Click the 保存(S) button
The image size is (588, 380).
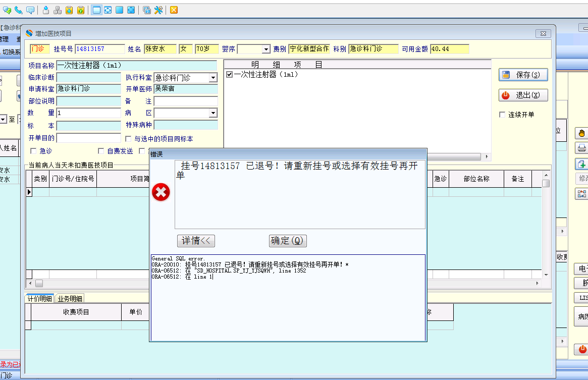click(x=523, y=75)
